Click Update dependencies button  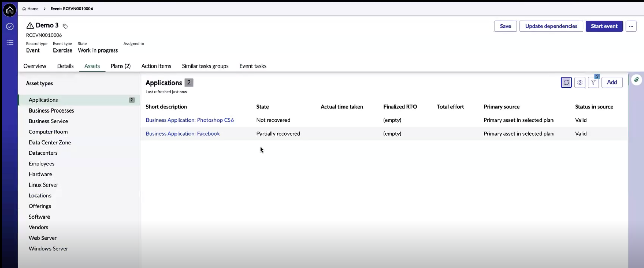pos(551,26)
